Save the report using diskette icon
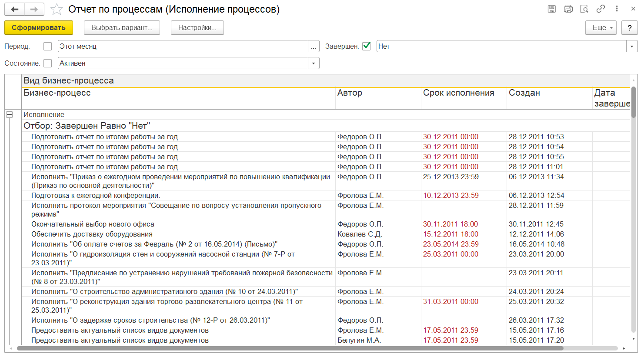The height and width of the screenshot is (357, 644). (552, 9)
